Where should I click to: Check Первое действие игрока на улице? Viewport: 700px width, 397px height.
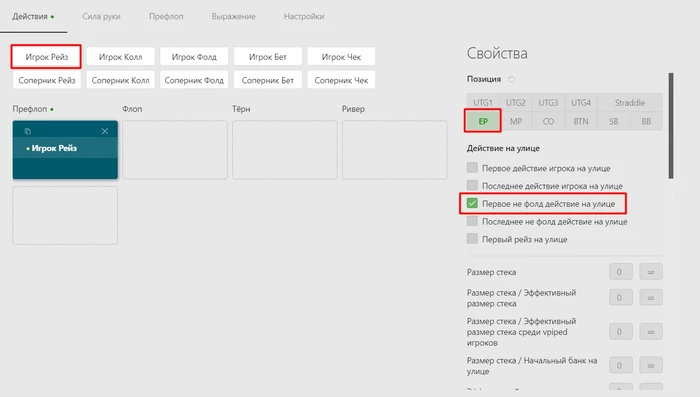[472, 167]
